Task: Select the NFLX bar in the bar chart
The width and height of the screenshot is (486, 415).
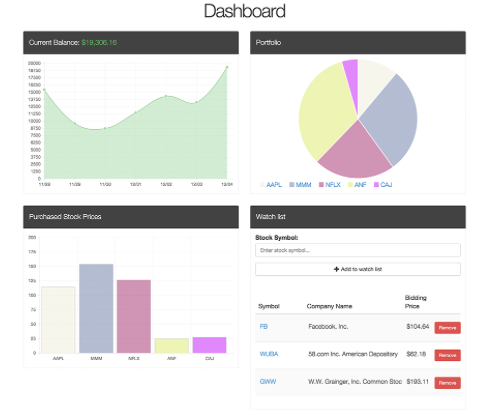Action: [x=134, y=316]
